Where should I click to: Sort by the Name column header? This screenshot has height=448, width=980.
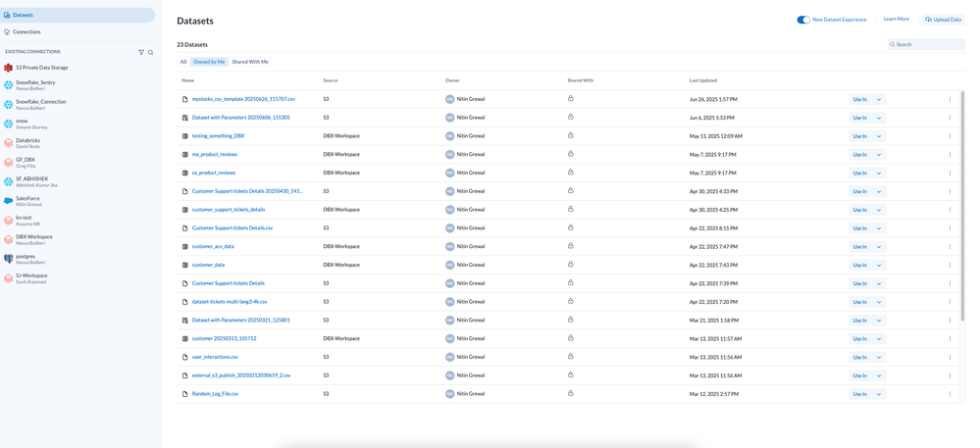pos(187,80)
